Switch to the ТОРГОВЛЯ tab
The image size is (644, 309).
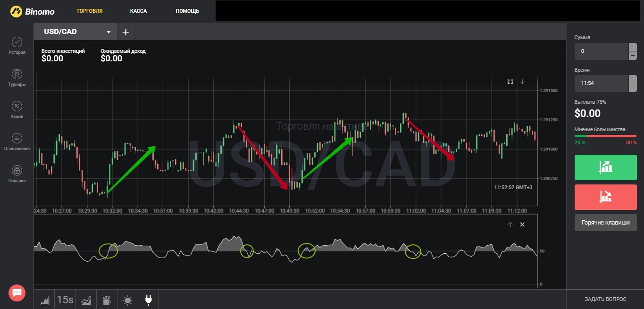coord(89,11)
